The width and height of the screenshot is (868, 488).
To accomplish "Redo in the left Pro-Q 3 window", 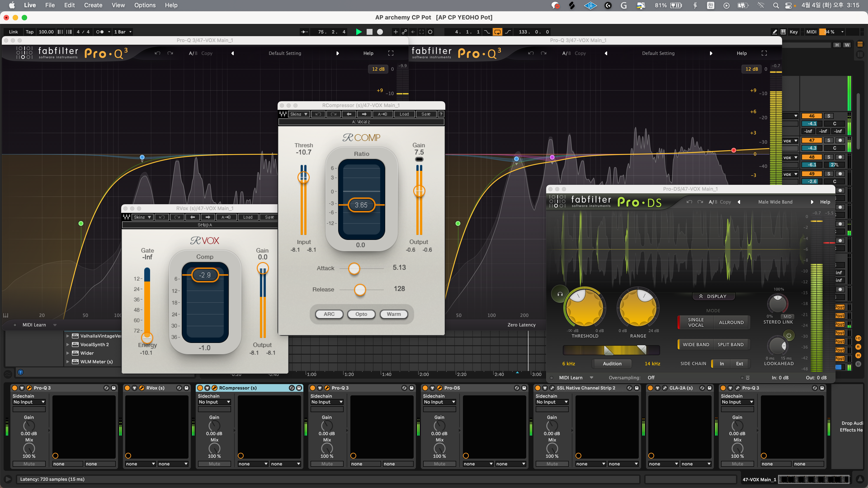I will coord(170,53).
